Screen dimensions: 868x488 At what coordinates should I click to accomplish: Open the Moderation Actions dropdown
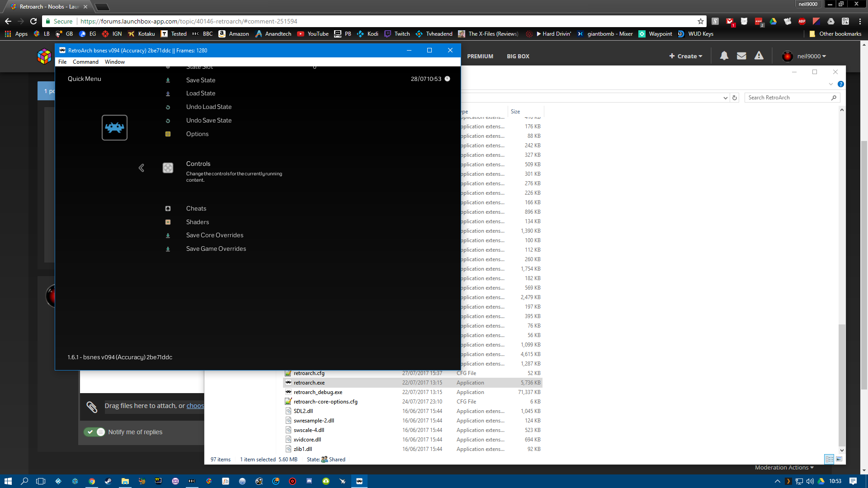pyautogui.click(x=784, y=467)
